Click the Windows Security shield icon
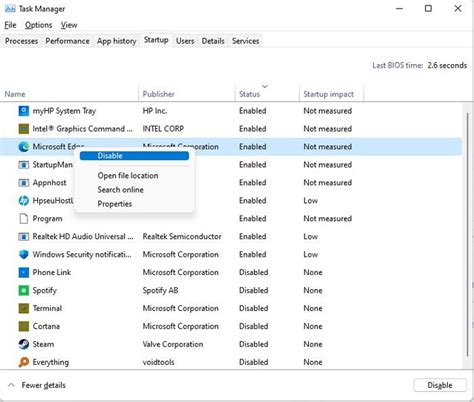 (24, 254)
